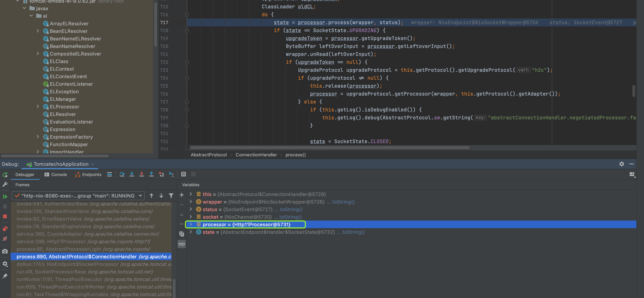Click toString() link for state
This screenshot has width=644, height=298.
pyautogui.click(x=354, y=232)
